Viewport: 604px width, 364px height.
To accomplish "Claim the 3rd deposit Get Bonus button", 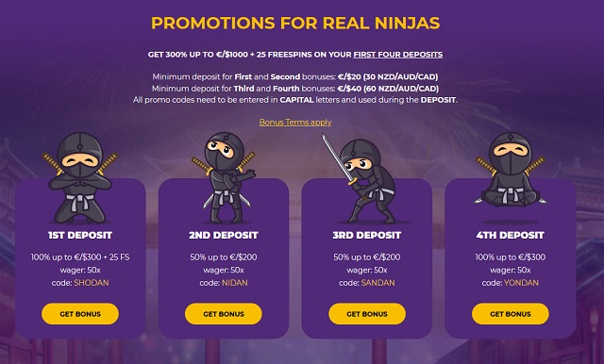I will pyautogui.click(x=367, y=314).
